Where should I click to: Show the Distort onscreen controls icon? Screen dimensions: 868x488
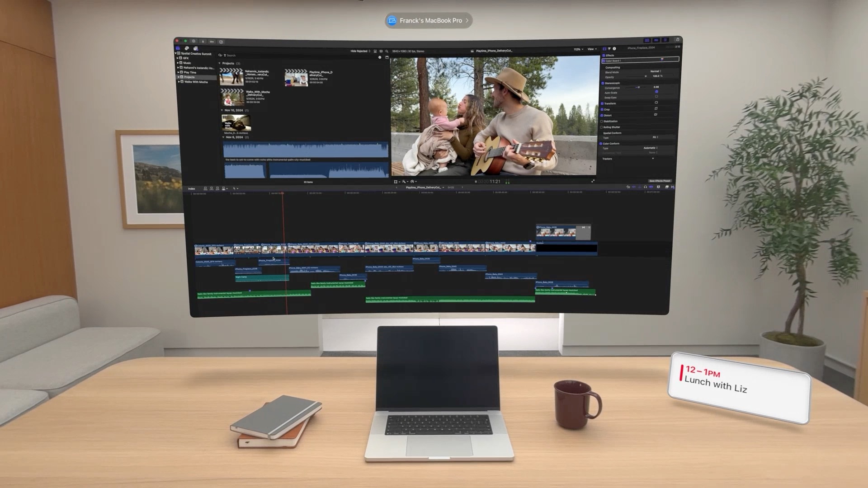click(x=656, y=114)
